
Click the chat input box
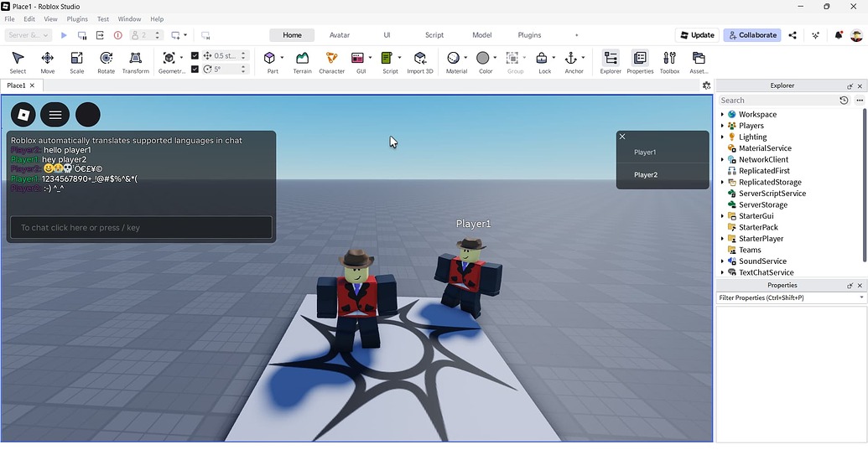141,227
